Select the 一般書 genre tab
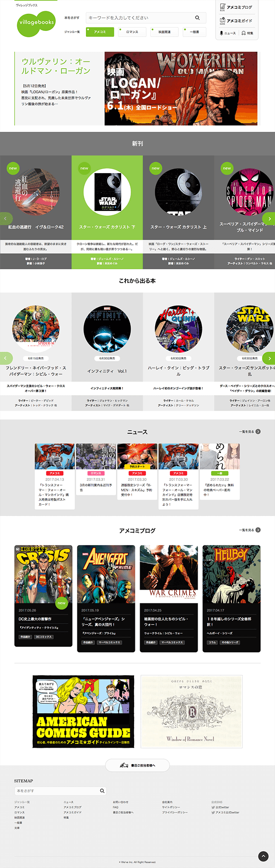The width and height of the screenshot is (275, 868). point(194,32)
